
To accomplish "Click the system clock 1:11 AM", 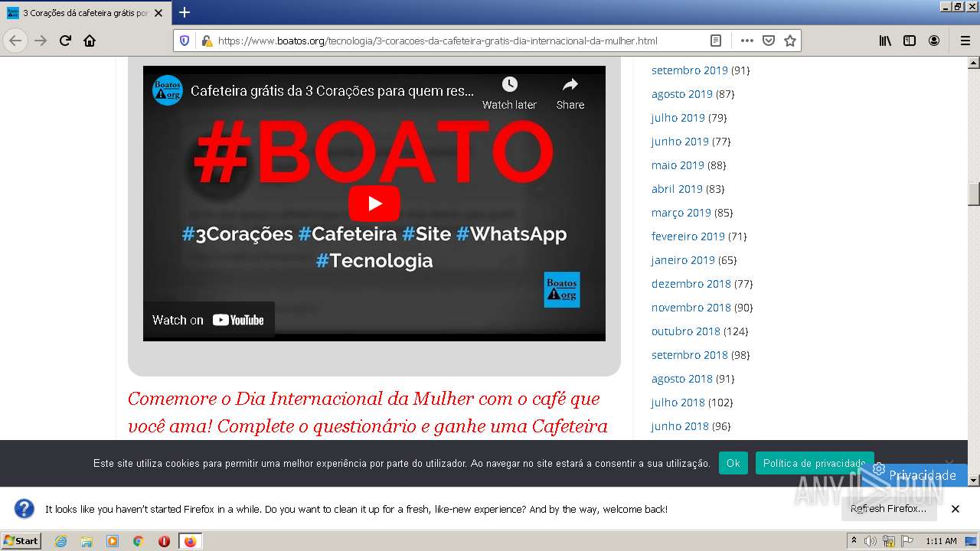I will (941, 541).
